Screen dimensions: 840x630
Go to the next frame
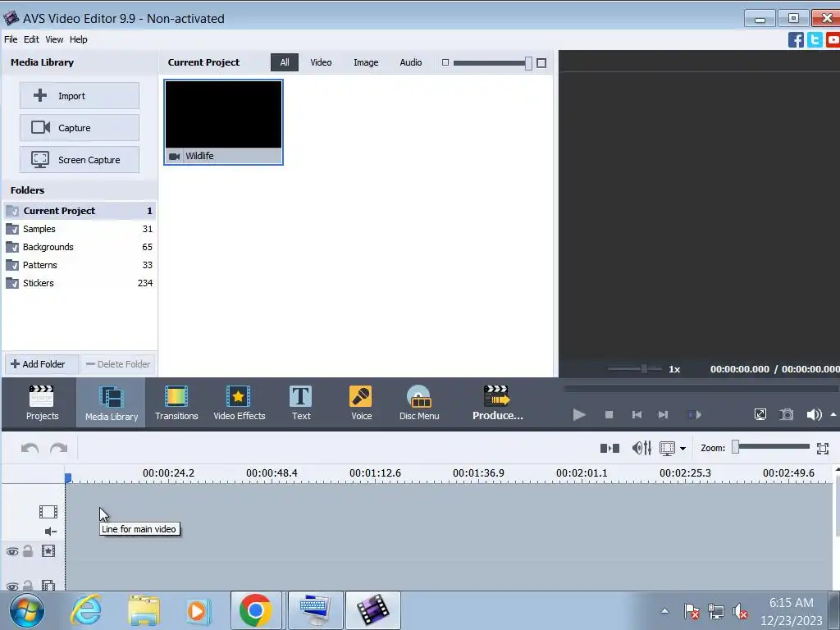pyautogui.click(x=663, y=414)
